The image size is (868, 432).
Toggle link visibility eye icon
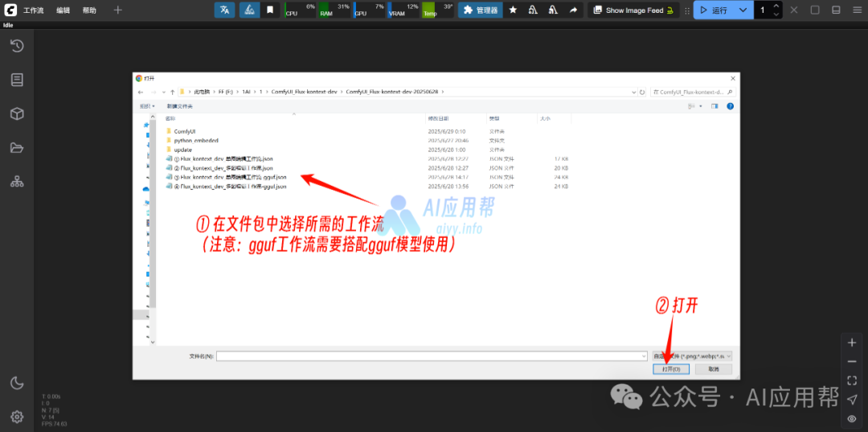tap(852, 418)
